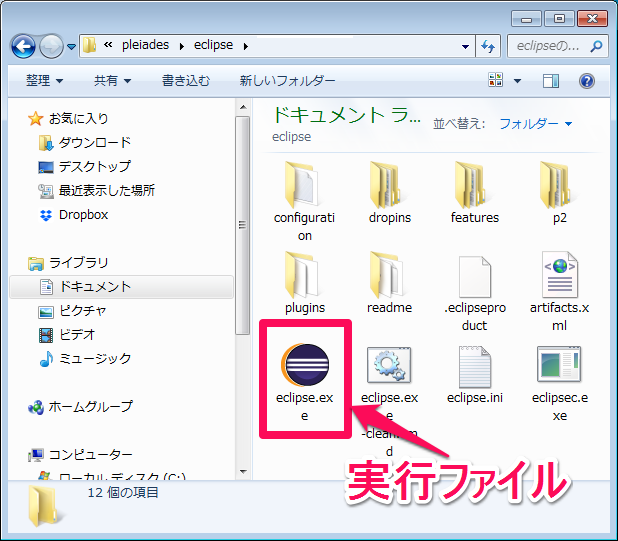618x541 pixels.
Task: Open ビデオ library in sidebar
Action: coord(67,335)
